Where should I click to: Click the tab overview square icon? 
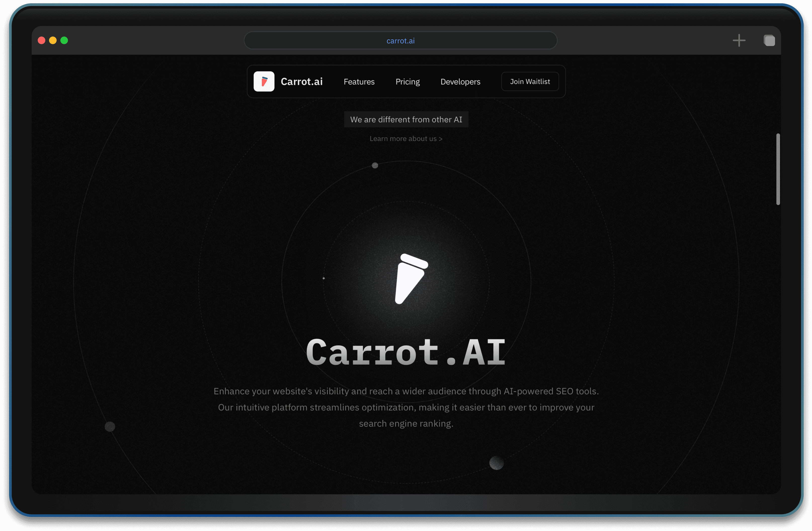[x=769, y=40]
